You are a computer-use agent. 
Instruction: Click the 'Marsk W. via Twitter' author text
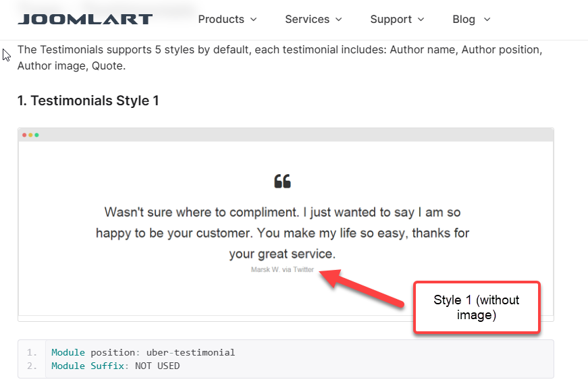click(282, 269)
